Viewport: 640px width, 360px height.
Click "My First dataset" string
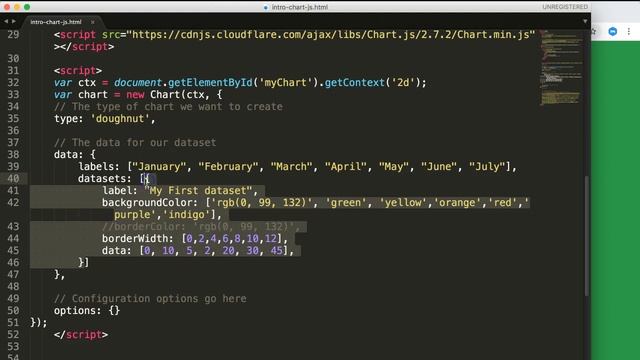(x=198, y=191)
